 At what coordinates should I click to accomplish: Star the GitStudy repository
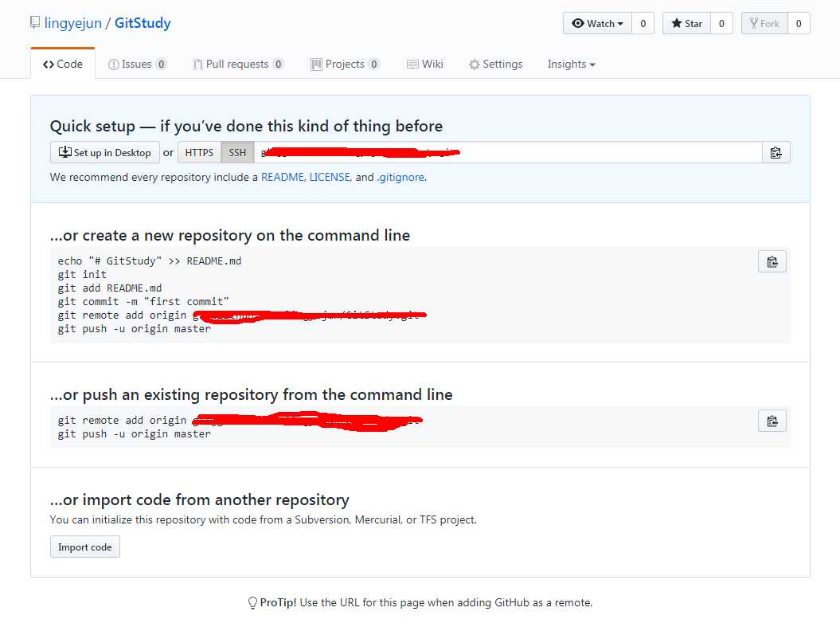(686, 24)
